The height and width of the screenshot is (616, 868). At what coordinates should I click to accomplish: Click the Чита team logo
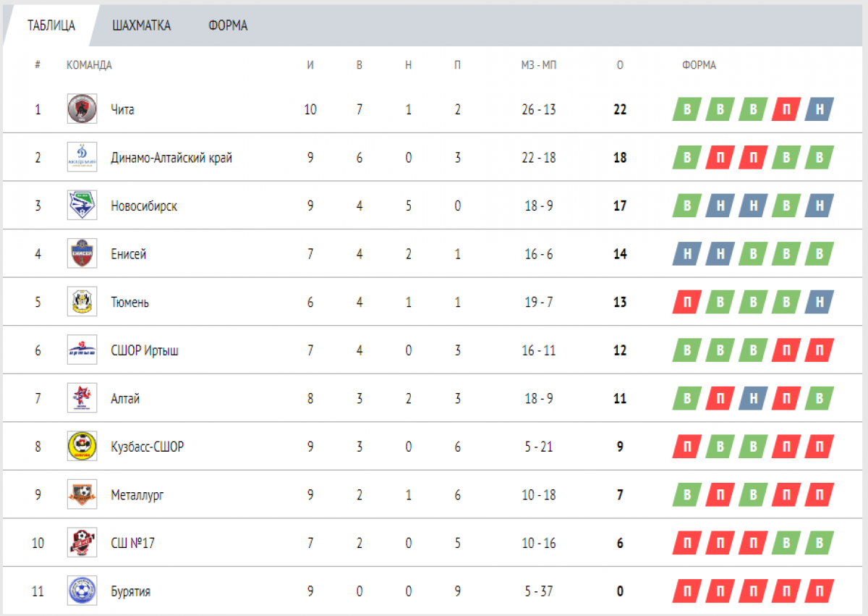tap(82, 109)
